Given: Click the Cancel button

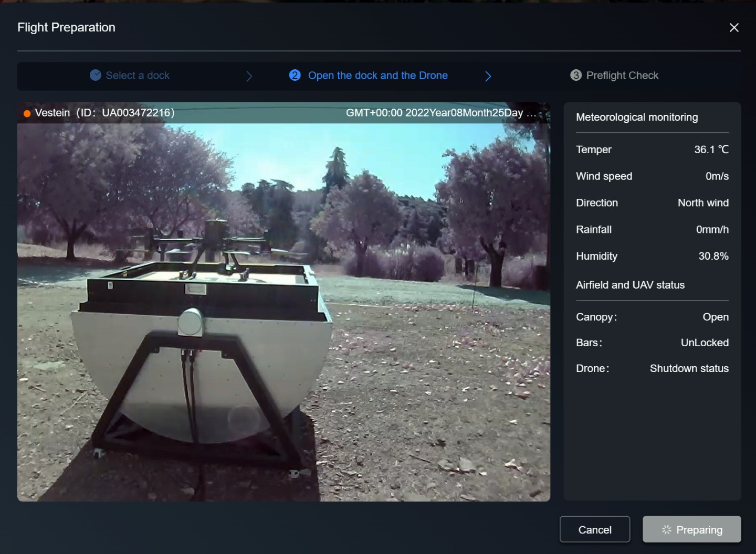Looking at the screenshot, I should [595, 529].
